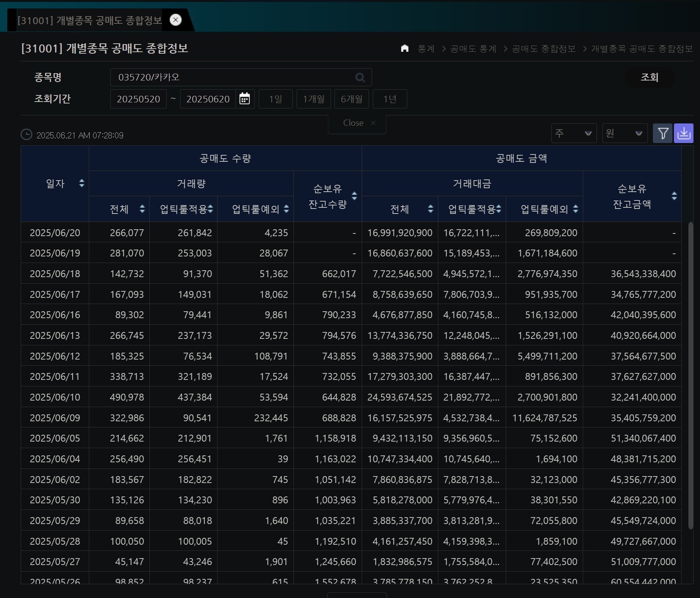Close the 개별종목 공매도 종합정보 tab

click(175, 20)
